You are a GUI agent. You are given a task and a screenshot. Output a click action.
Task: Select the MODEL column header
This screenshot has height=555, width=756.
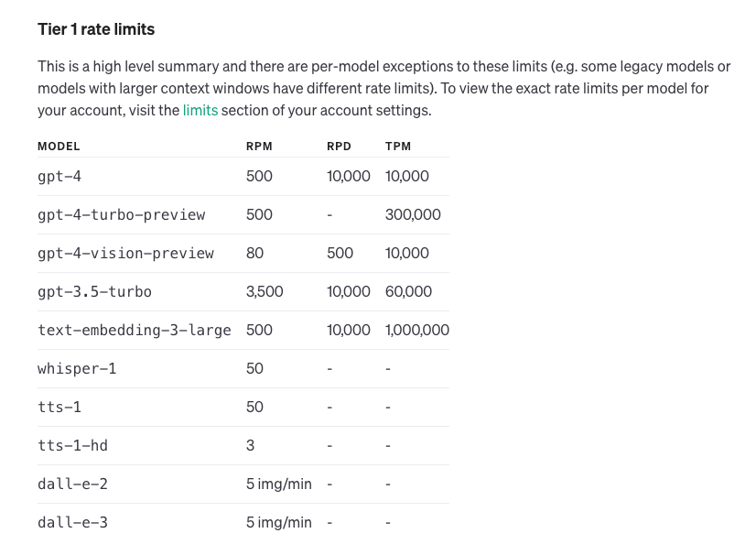[x=59, y=147]
